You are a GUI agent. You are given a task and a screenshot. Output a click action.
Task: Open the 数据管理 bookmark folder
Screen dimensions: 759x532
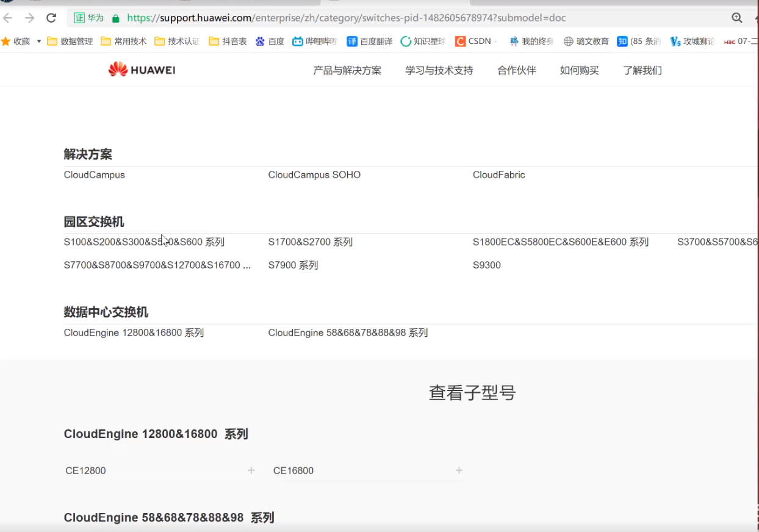(70, 41)
